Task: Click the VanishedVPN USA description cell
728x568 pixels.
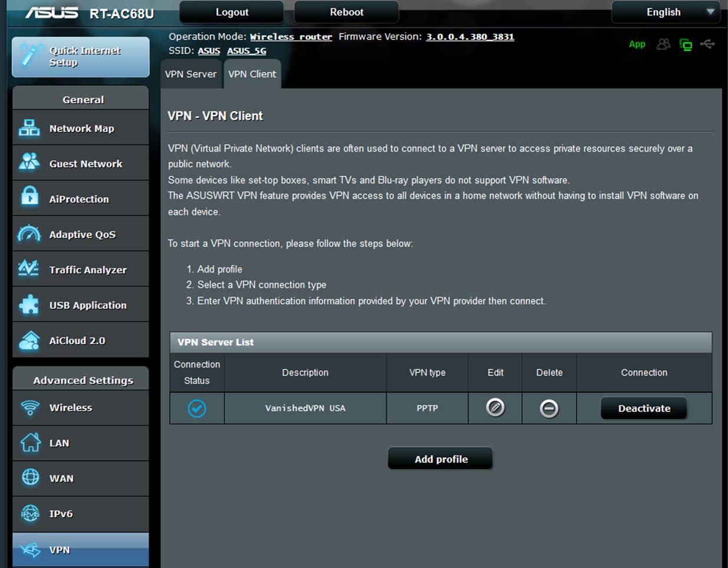Action: coord(305,408)
